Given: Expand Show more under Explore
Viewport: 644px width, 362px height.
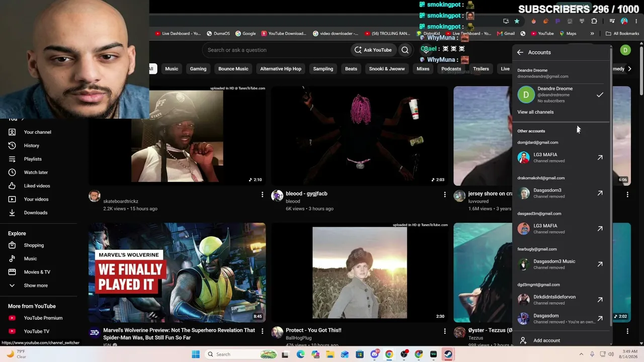Looking at the screenshot, I should click(35, 286).
